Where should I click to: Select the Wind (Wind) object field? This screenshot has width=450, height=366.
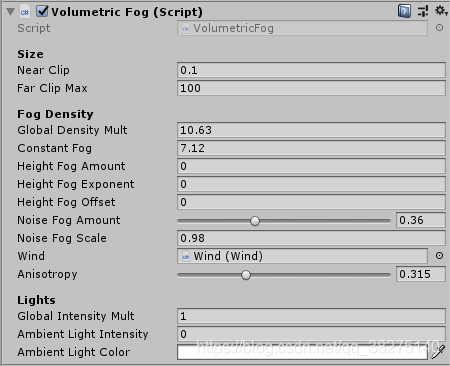pos(302,256)
